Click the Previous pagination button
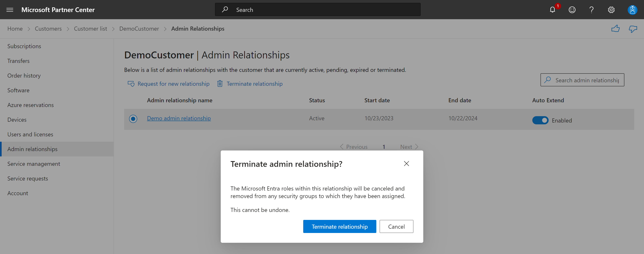 pyautogui.click(x=353, y=146)
